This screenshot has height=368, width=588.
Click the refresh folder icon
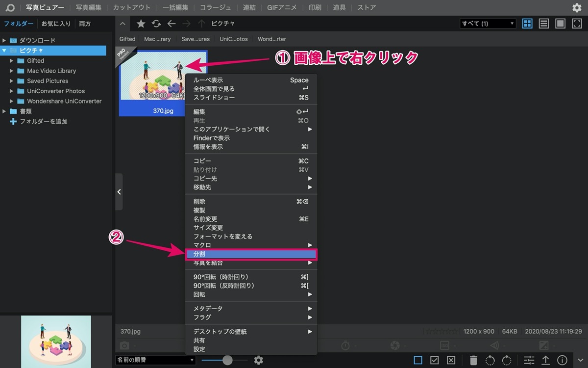[156, 24]
